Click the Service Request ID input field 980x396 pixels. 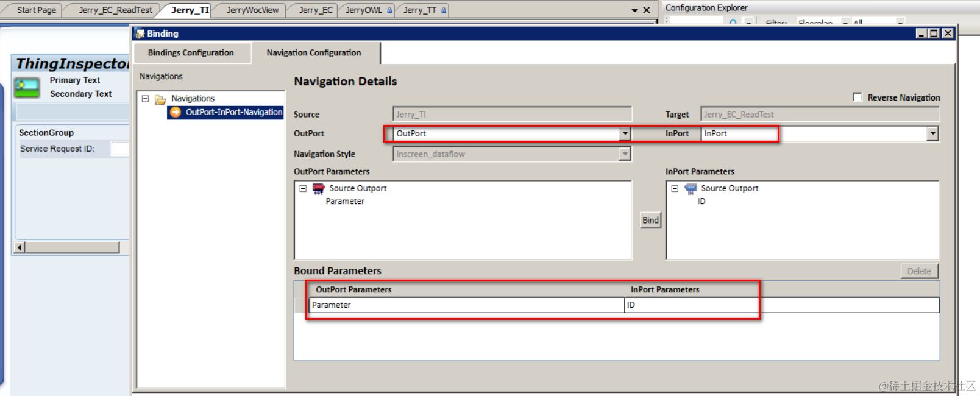coord(120,149)
